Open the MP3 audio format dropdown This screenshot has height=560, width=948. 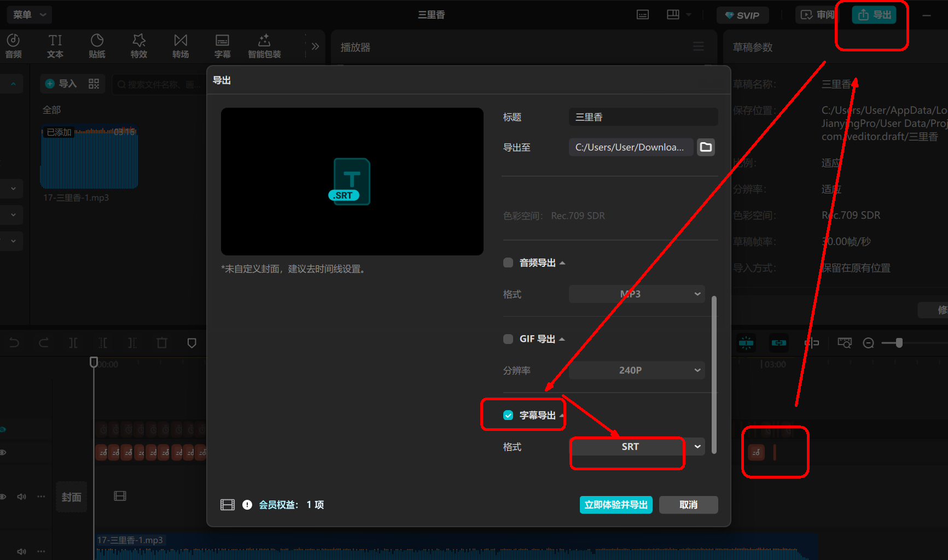click(x=637, y=294)
